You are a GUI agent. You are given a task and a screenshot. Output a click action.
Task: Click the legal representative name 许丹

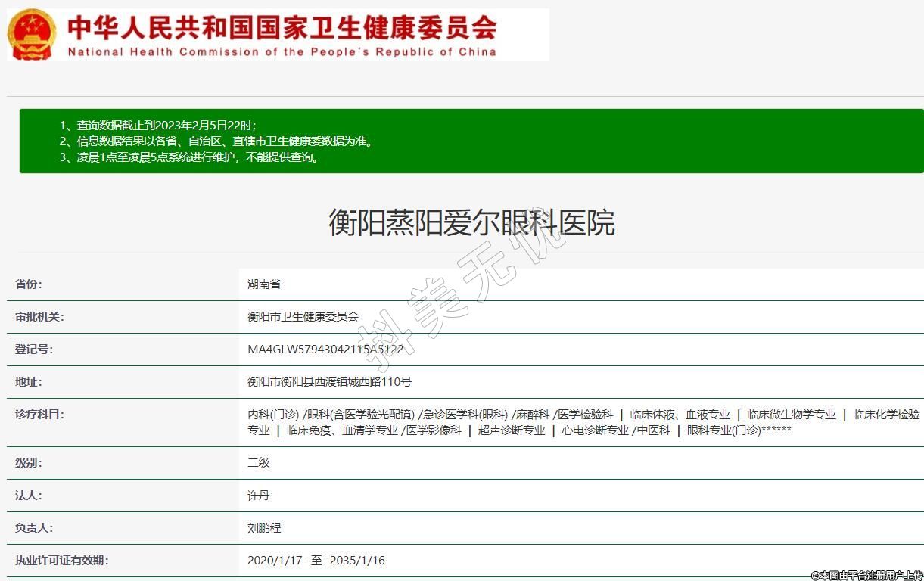coord(258,496)
